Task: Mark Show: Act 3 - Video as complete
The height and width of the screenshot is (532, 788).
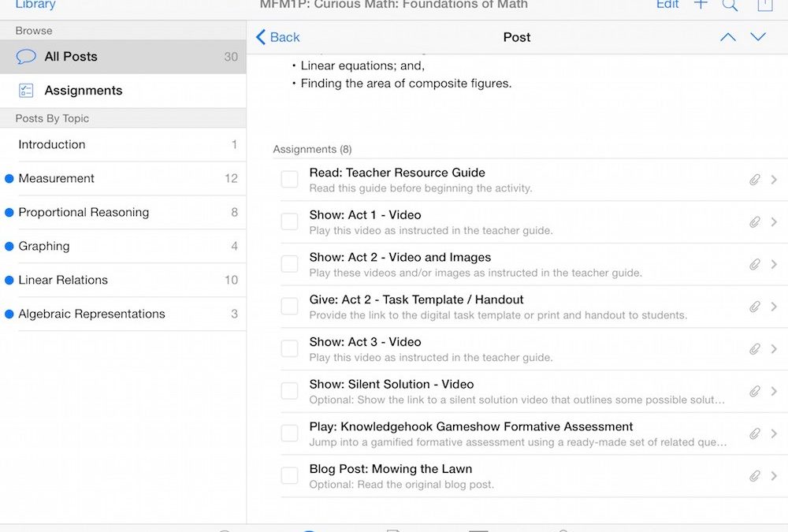Action: (x=290, y=349)
